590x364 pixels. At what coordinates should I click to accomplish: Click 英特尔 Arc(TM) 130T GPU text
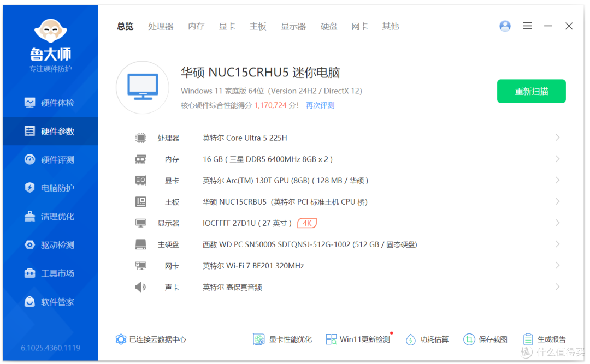pyautogui.click(x=285, y=181)
